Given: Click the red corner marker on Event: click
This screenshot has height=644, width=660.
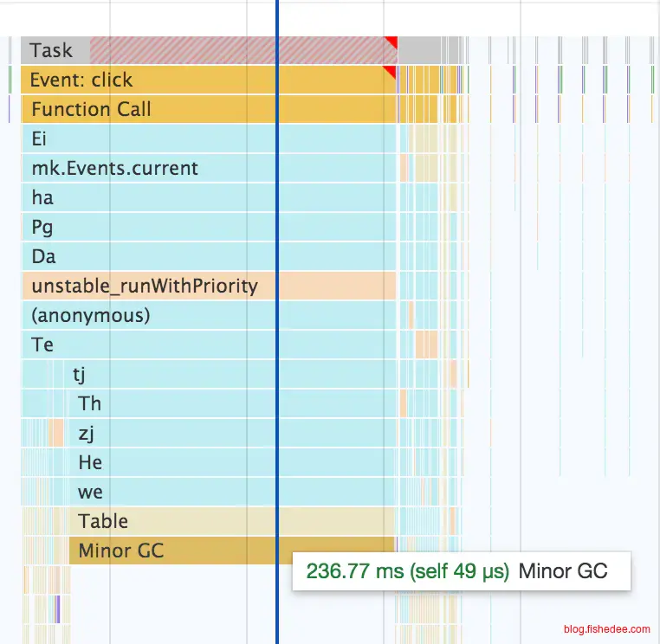Looking at the screenshot, I should click(390, 71).
